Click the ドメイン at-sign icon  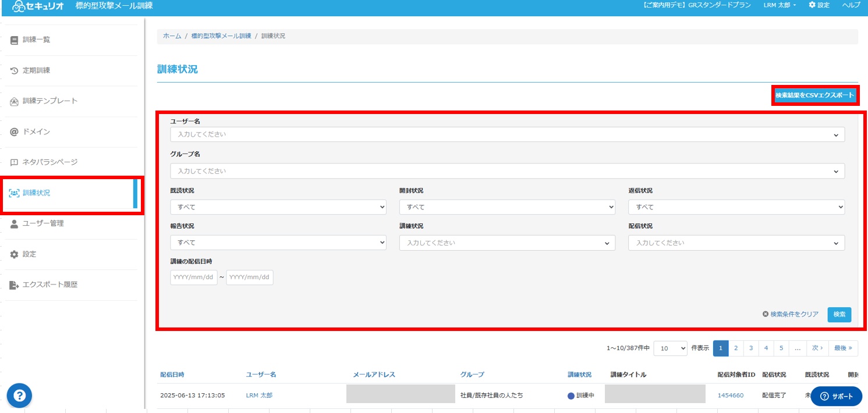coord(15,131)
